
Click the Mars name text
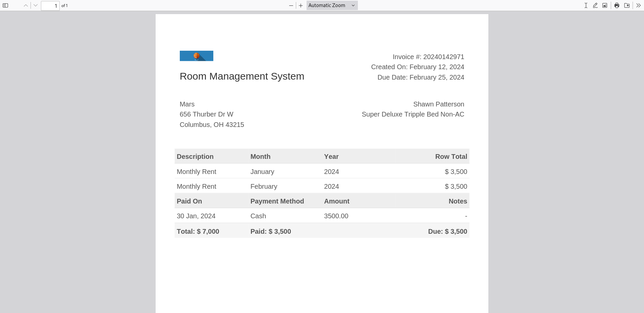[187, 104]
